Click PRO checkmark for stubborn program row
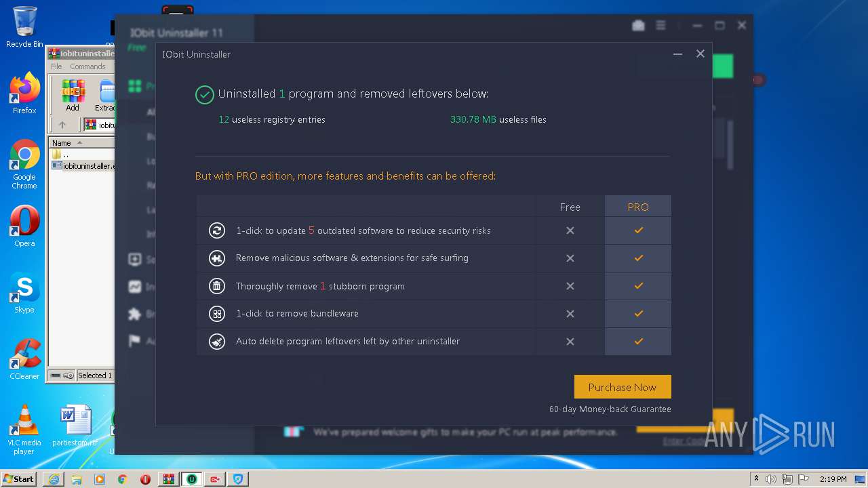 tap(638, 286)
